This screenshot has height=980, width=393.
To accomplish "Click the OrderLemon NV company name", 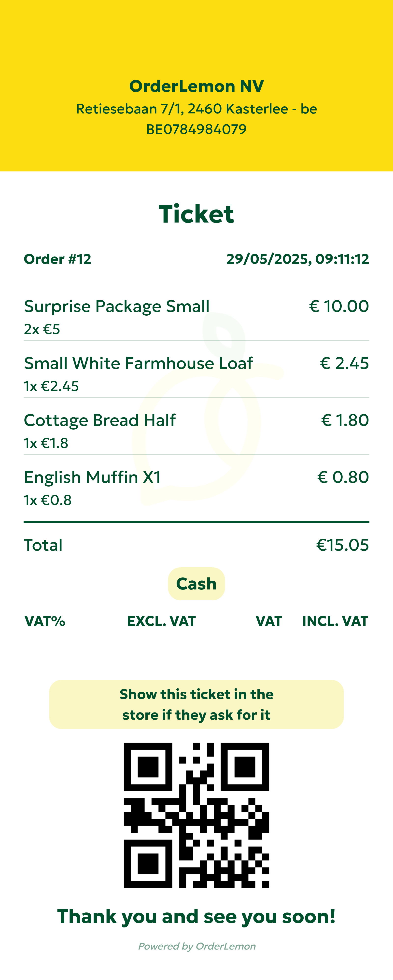I will point(196,86).
